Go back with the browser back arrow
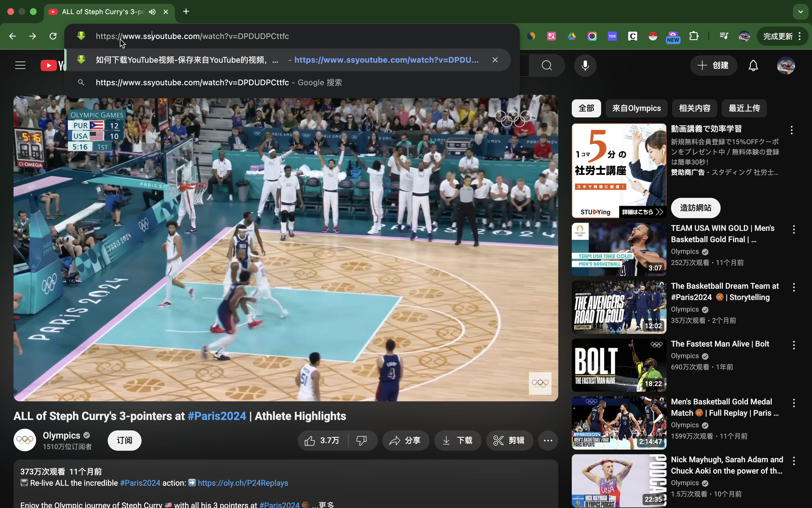This screenshot has width=812, height=508. tap(12, 36)
